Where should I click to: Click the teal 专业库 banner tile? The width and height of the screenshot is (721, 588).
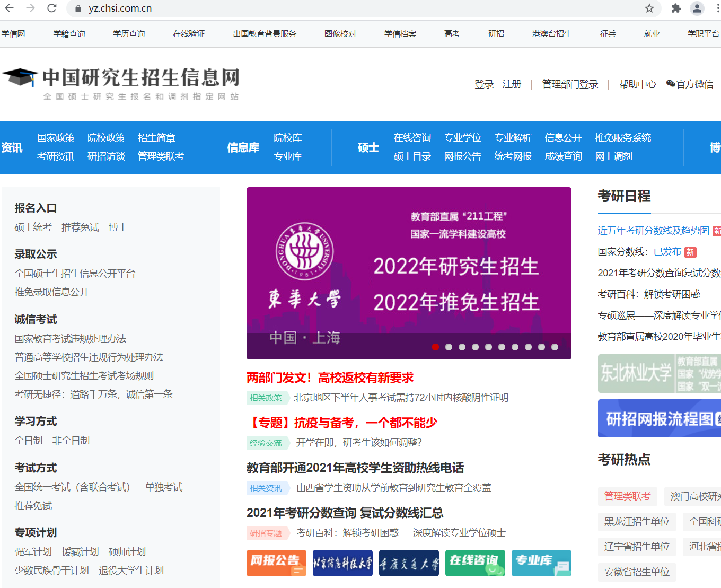pyautogui.click(x=541, y=563)
